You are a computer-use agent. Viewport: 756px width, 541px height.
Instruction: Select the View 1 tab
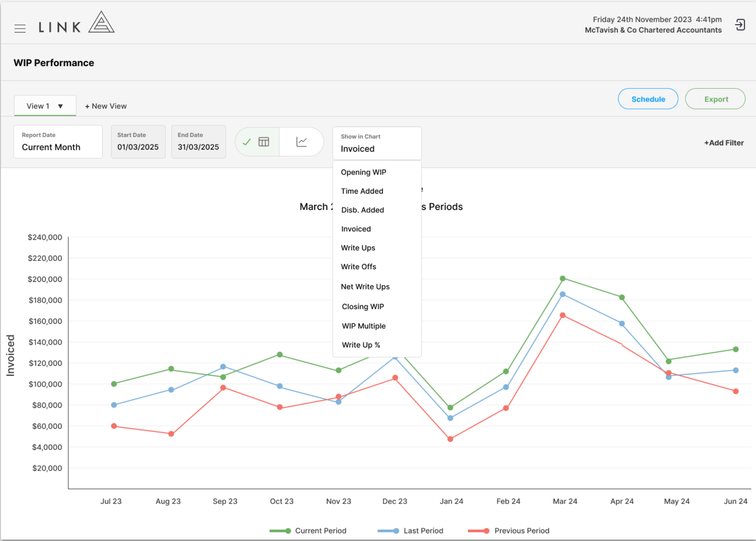(x=45, y=106)
